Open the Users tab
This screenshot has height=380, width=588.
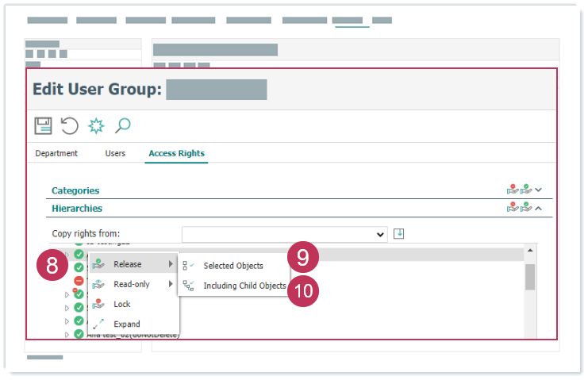(115, 153)
